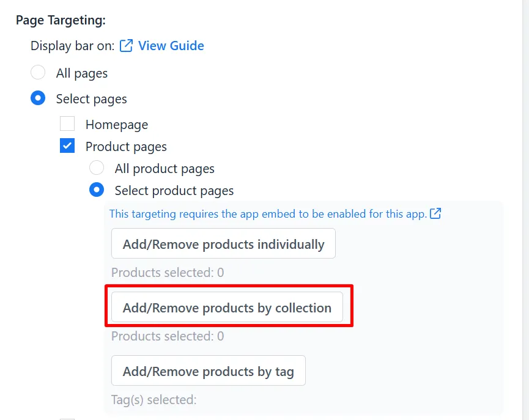Click the "All product pages" label text

(x=165, y=169)
